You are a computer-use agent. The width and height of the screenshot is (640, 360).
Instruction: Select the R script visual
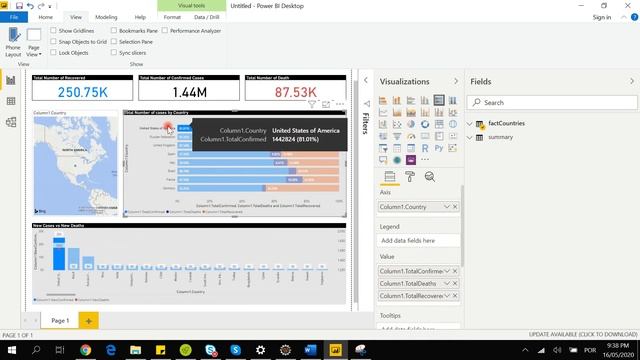pos(425,148)
